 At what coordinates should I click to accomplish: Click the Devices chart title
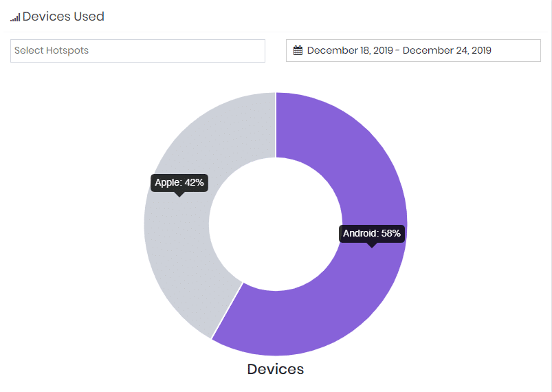click(275, 369)
